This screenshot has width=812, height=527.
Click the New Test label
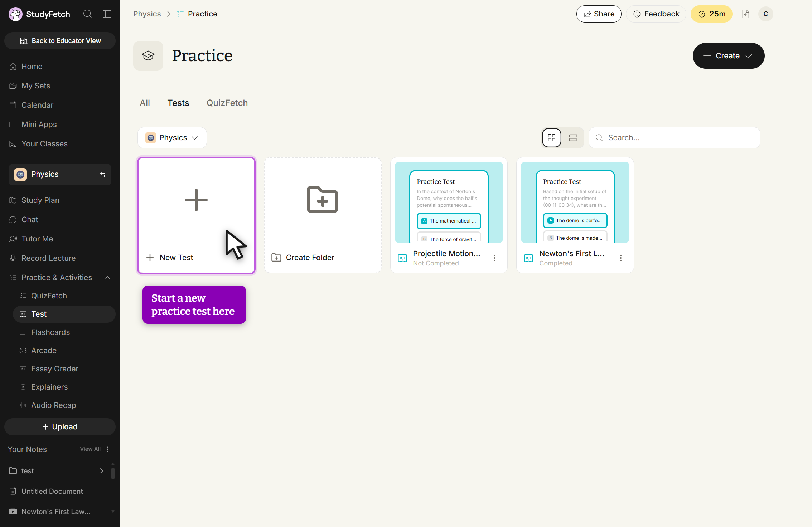[x=177, y=257]
